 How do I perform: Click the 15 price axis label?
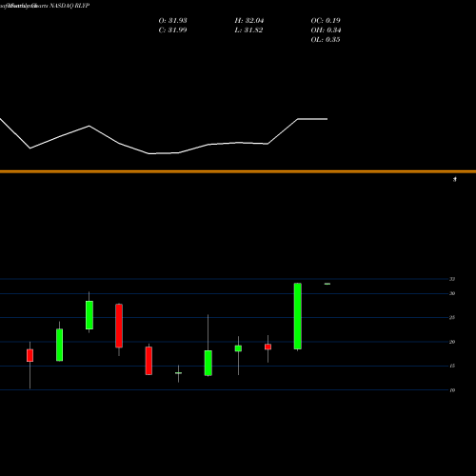pos(452,366)
